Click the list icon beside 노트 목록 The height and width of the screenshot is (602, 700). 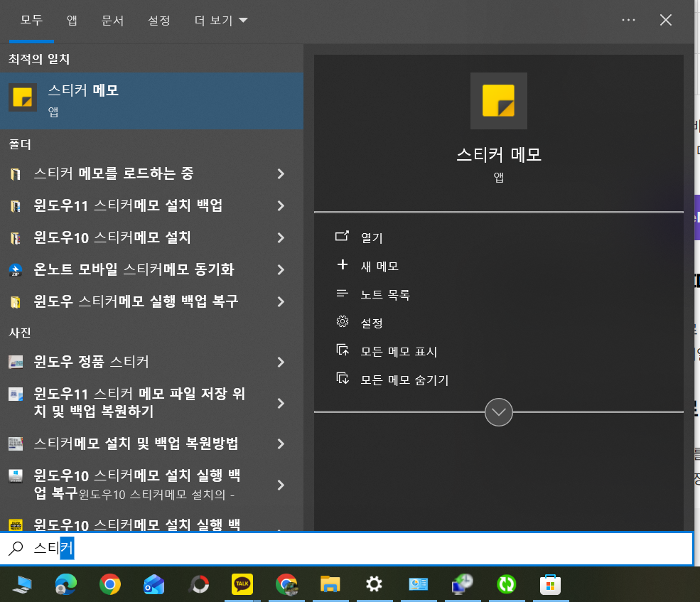(342, 294)
